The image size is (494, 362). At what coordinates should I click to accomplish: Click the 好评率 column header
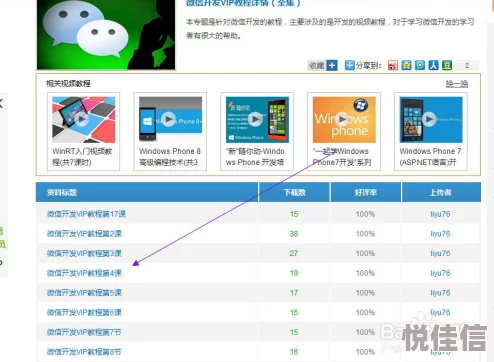(366, 192)
